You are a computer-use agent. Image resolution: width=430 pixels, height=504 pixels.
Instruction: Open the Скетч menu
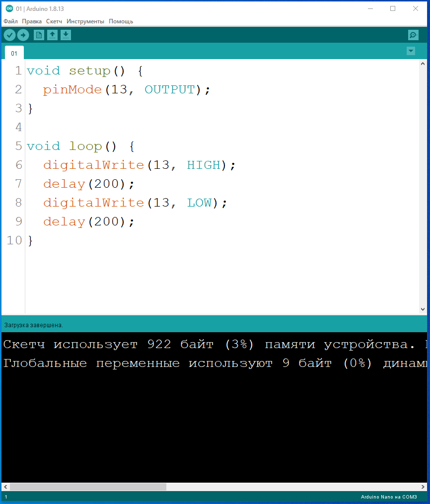[54, 21]
